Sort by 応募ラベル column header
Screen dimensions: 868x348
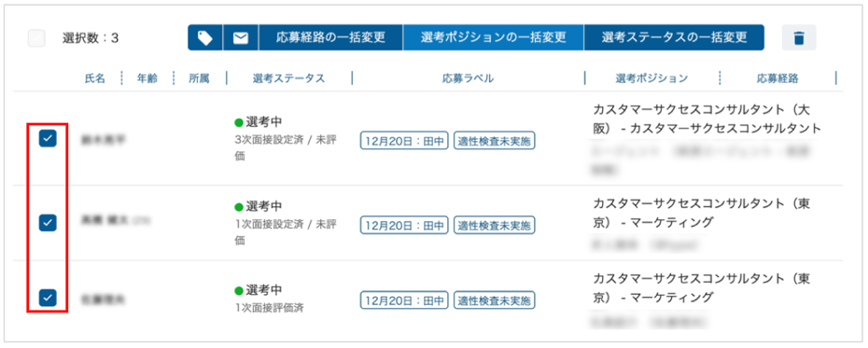468,78
